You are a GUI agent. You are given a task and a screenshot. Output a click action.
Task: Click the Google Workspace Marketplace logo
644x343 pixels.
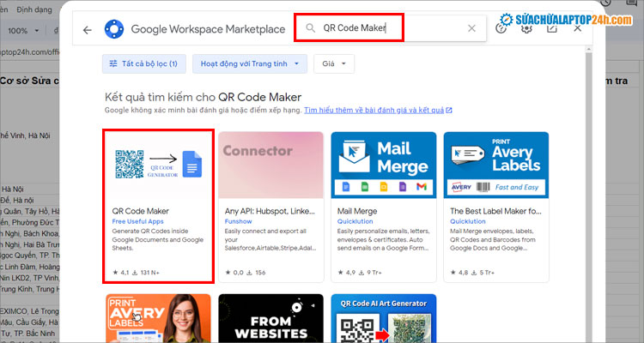[114, 29]
